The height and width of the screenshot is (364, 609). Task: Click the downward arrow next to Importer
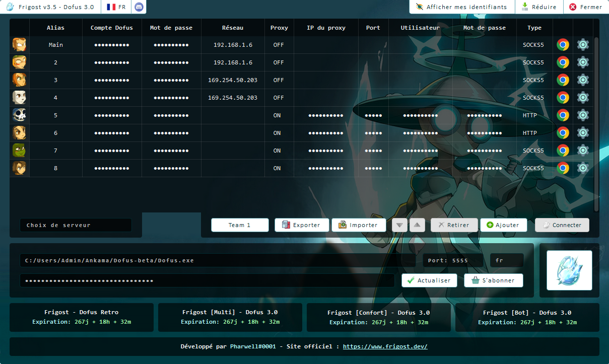399,225
